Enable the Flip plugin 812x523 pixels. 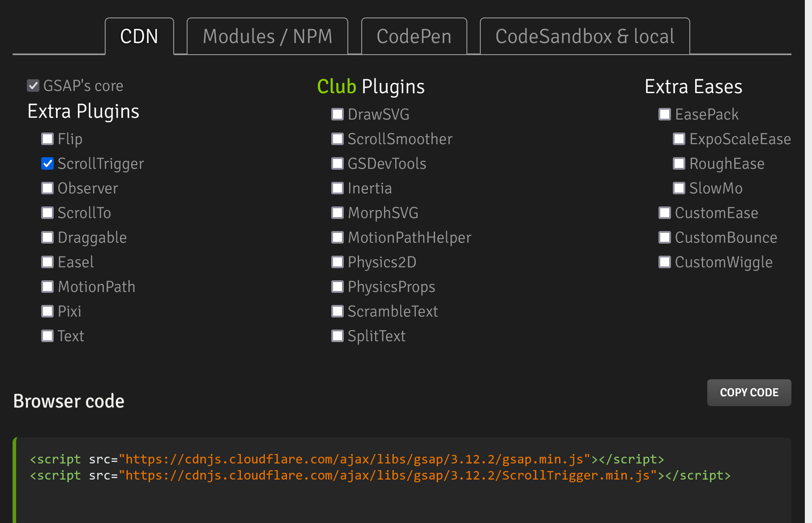click(x=47, y=139)
